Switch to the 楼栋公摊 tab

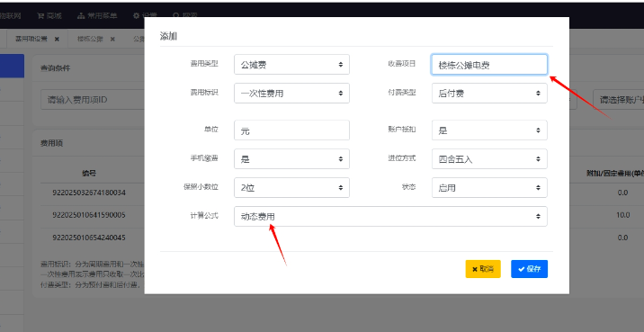(90, 39)
